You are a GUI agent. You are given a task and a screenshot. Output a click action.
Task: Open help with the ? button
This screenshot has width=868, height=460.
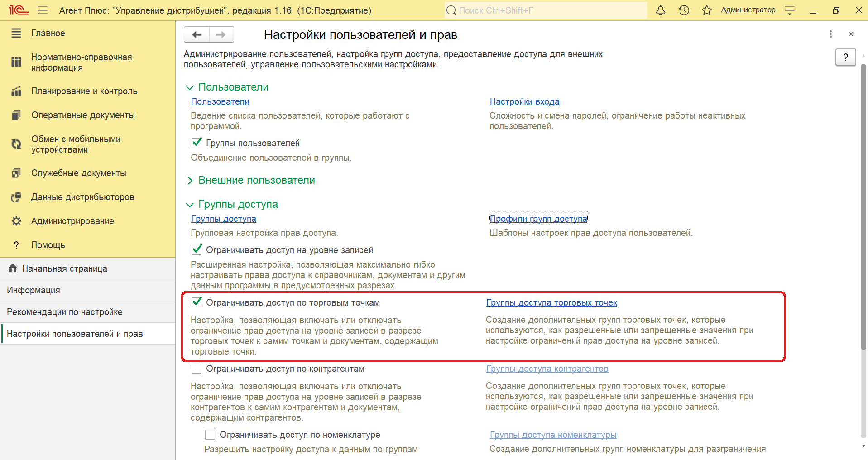point(845,57)
